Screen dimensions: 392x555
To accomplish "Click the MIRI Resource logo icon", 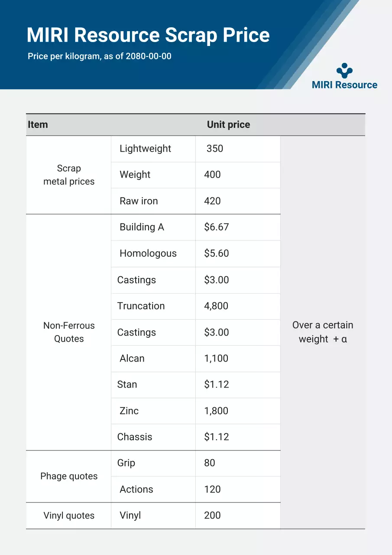I will point(344,70).
